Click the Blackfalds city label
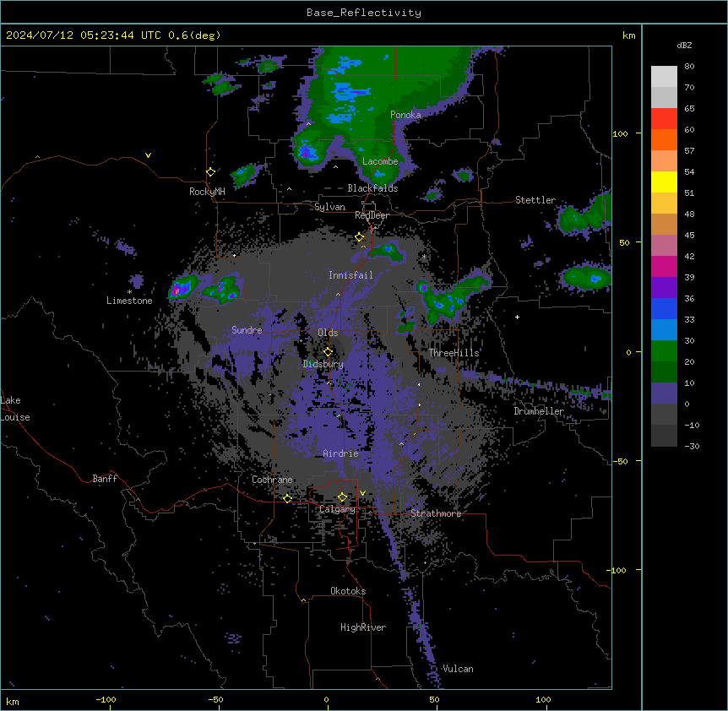728x711 pixels. [372, 188]
